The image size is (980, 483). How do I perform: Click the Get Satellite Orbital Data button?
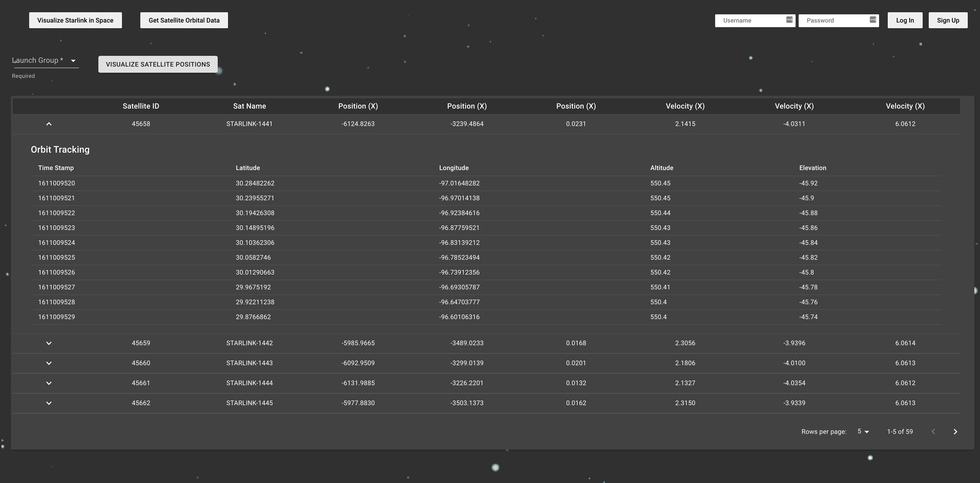(x=184, y=20)
